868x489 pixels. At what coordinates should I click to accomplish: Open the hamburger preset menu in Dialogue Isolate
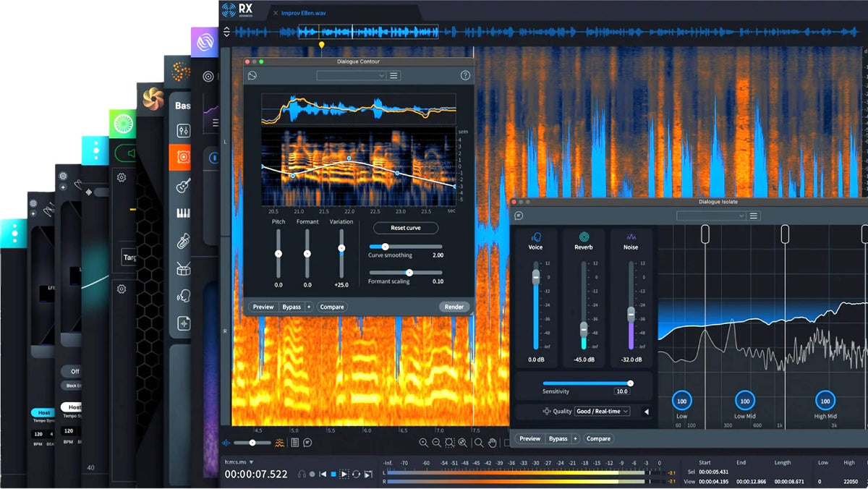(x=754, y=216)
